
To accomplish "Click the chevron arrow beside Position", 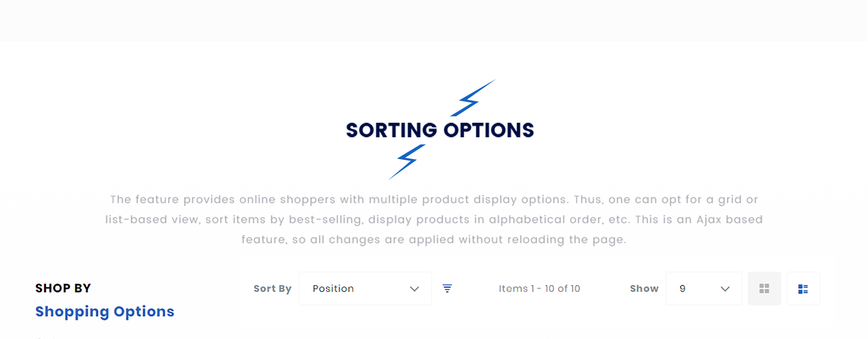I will tap(414, 289).
